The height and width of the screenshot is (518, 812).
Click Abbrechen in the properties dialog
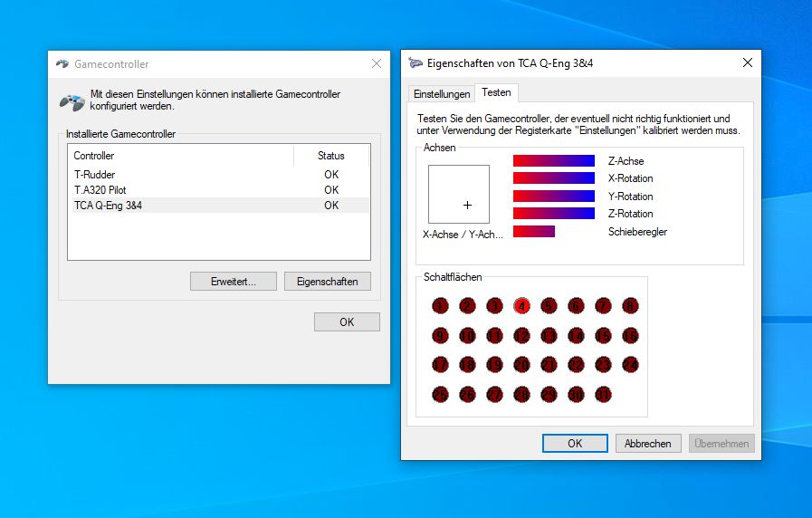pos(648,444)
